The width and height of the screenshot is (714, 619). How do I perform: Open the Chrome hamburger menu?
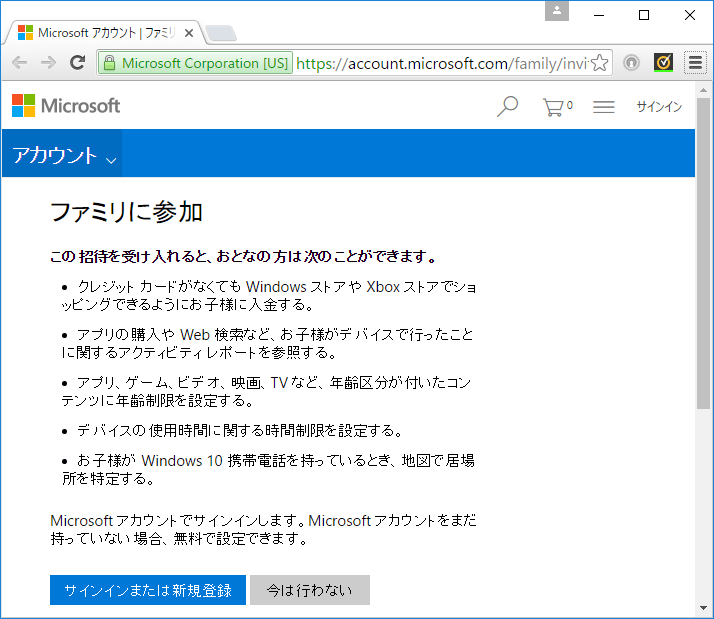coord(695,62)
